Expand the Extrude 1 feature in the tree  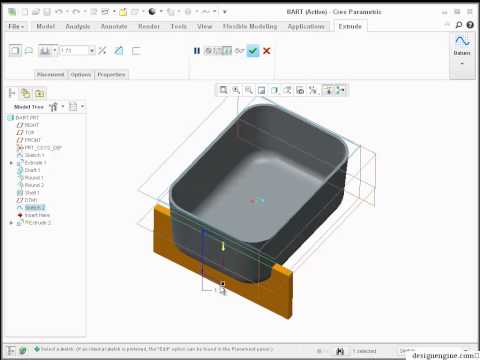click(11, 163)
